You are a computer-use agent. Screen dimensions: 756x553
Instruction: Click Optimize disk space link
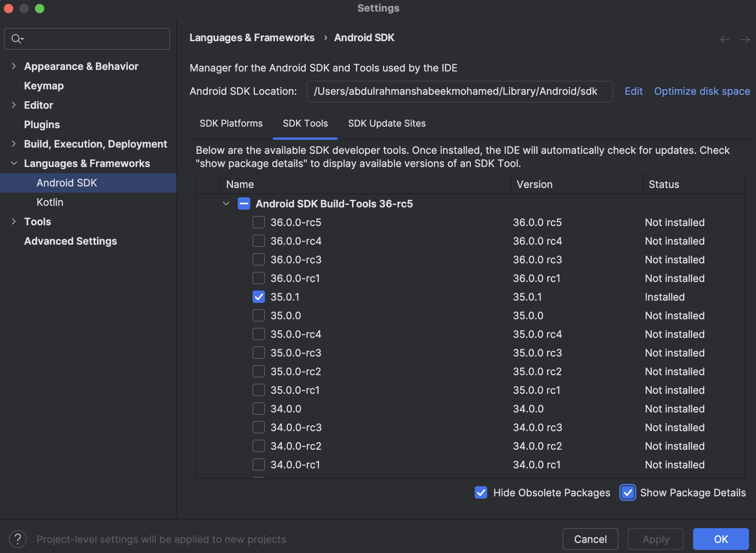(x=702, y=91)
